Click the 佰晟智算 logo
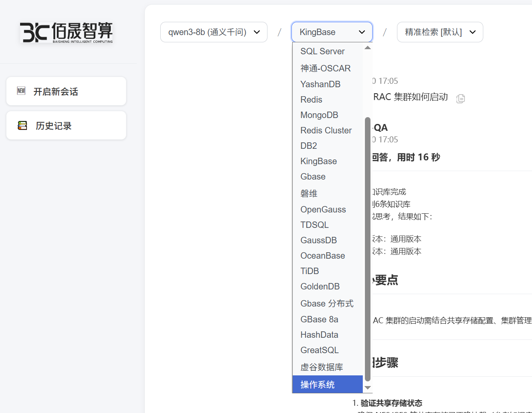Screen dimensions: 532x413 pos(67,32)
